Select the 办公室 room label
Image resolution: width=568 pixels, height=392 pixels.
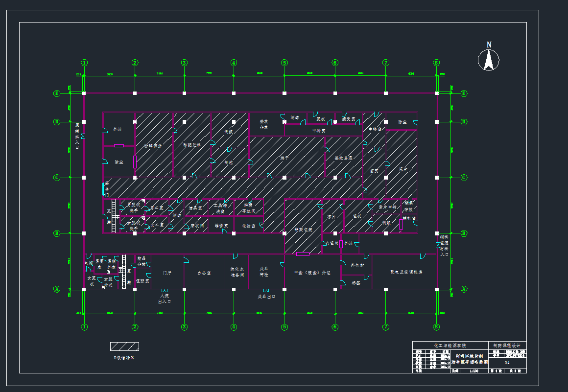pyautogui.click(x=204, y=273)
